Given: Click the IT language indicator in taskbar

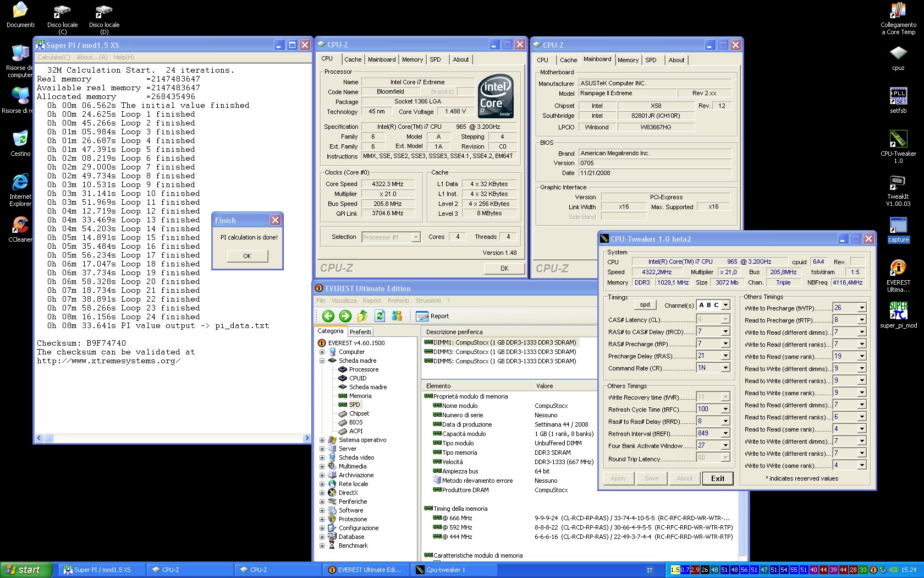Looking at the screenshot, I should click(x=650, y=570).
